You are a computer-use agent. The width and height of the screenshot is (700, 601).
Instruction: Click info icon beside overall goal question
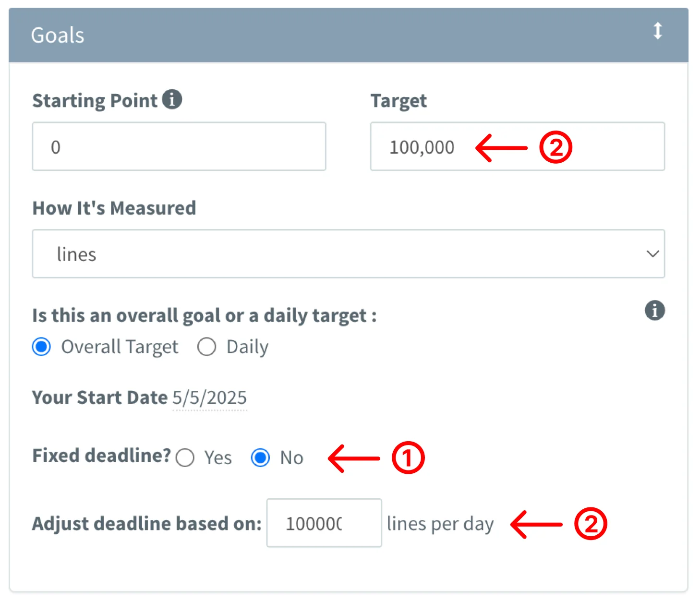click(654, 310)
